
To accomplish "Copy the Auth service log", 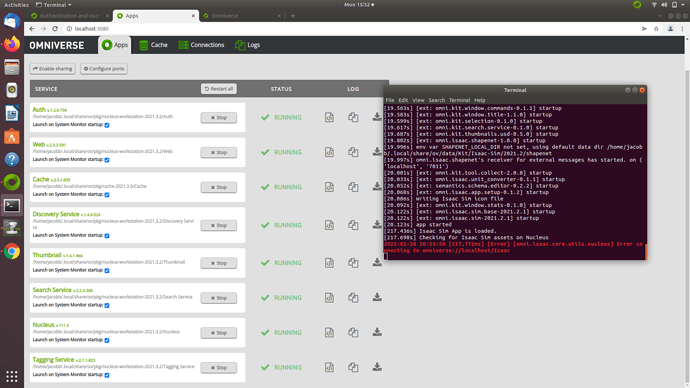I will [353, 117].
